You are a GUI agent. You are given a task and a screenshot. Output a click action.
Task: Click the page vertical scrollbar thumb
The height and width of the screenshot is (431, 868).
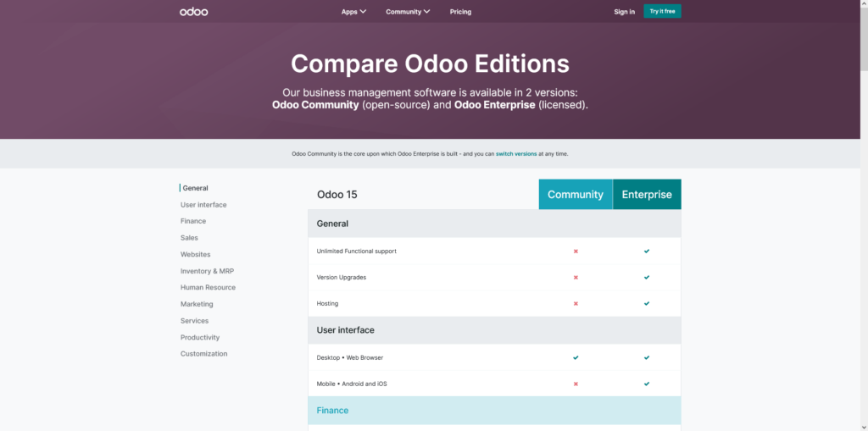click(x=864, y=39)
